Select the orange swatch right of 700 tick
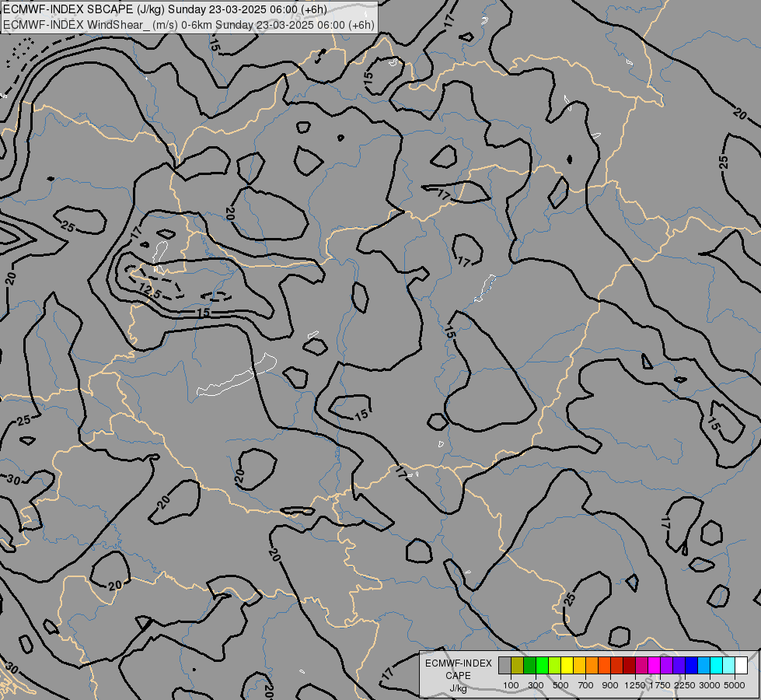 (x=592, y=665)
